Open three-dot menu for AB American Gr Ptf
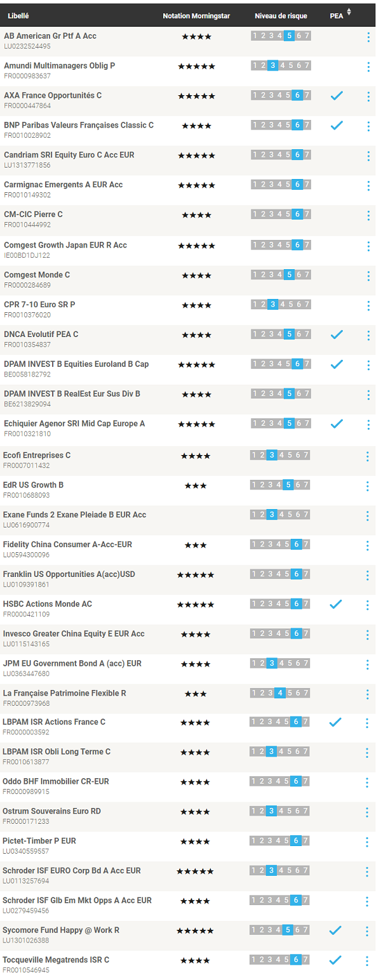The image size is (381, 980). click(368, 37)
